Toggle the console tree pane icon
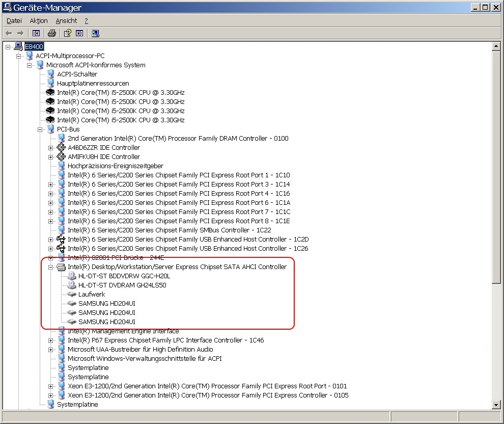 click(36, 33)
